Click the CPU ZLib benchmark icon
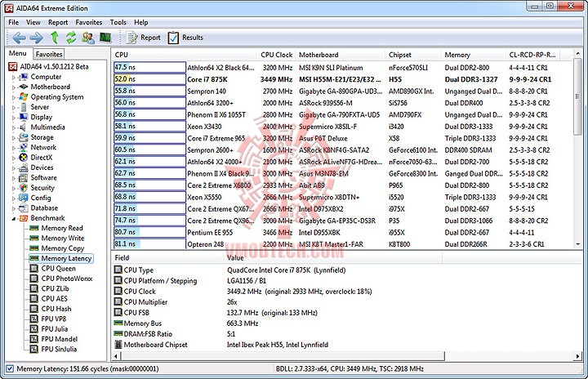The height and width of the screenshot is (379, 588). coord(34,288)
